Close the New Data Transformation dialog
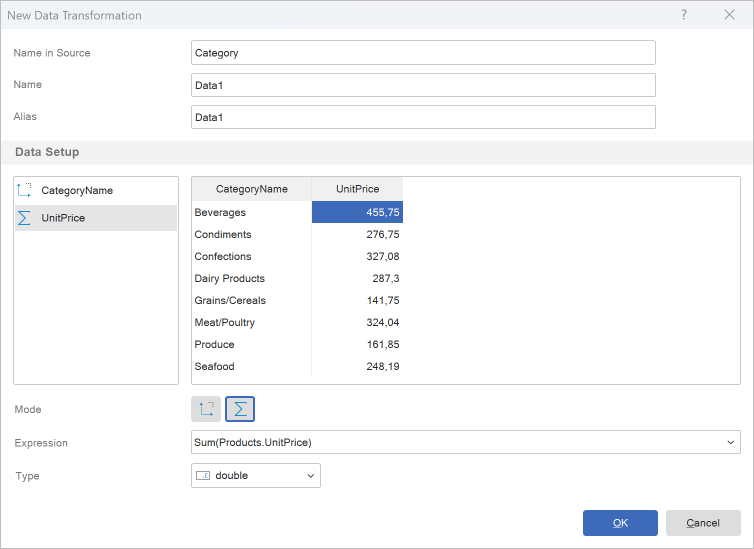Screen dimensions: 754x549 (729, 15)
